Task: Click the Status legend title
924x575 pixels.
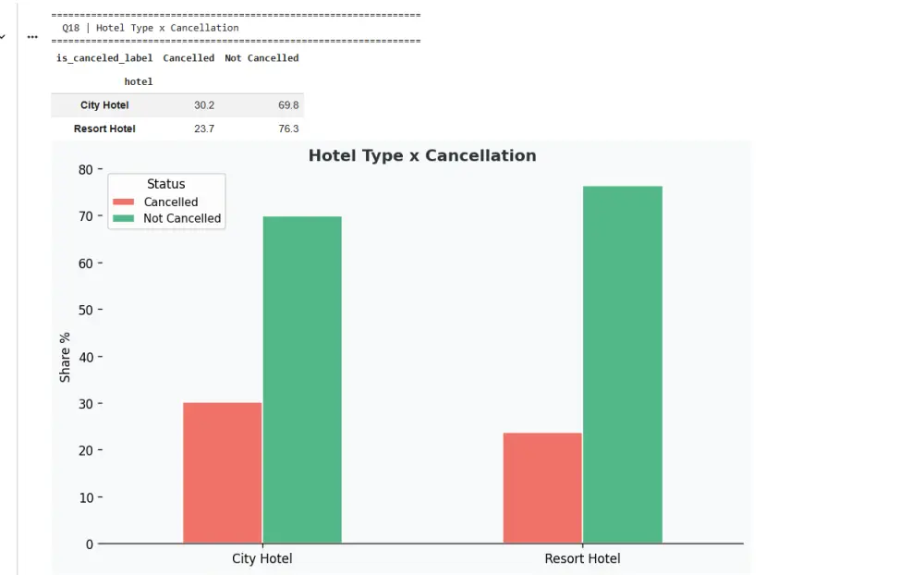Action: pos(166,184)
